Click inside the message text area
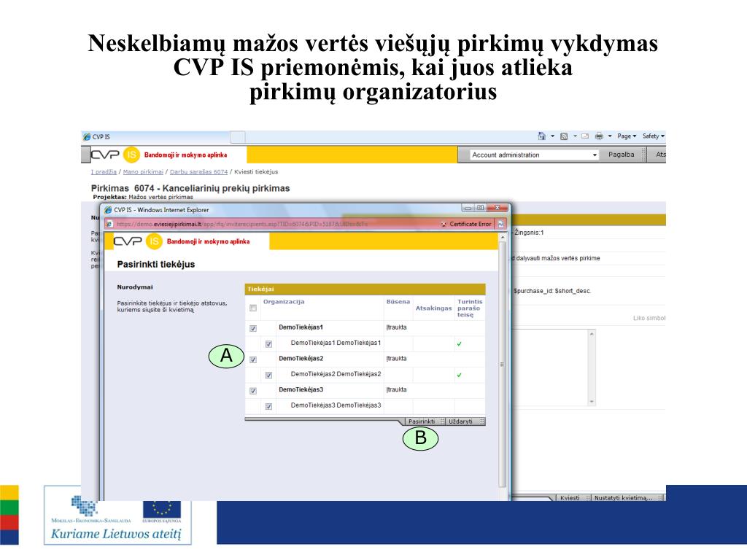 tap(550, 367)
